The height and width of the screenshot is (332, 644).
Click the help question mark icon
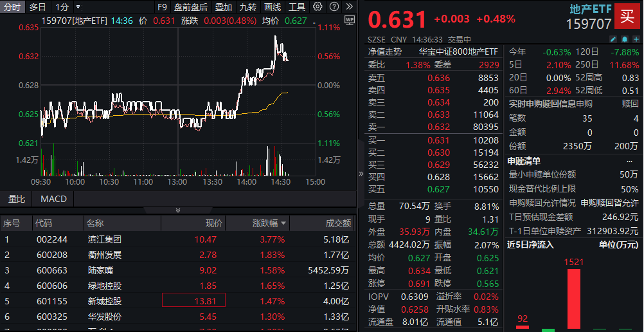click(x=334, y=7)
